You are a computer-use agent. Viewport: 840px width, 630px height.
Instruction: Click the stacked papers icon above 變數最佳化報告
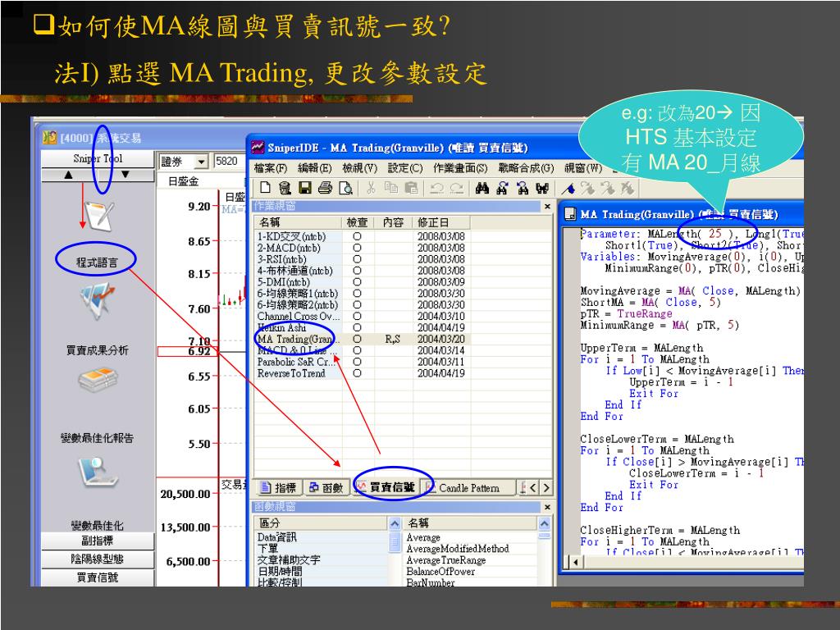97,380
